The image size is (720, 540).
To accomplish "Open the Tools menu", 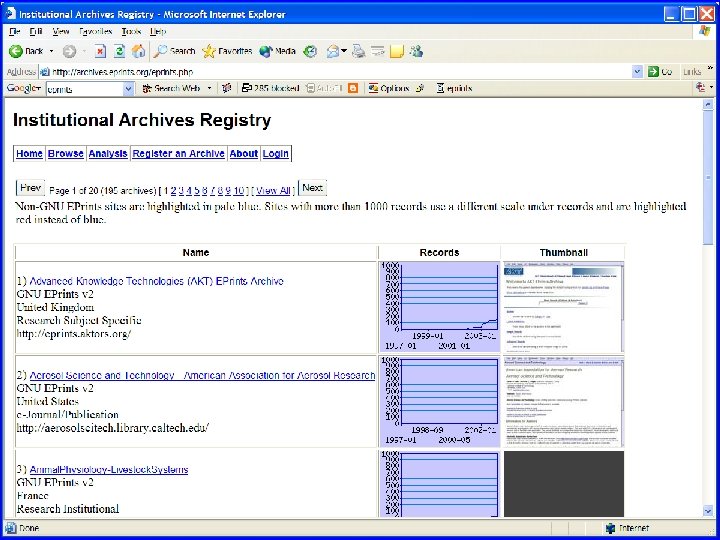I will [131, 31].
